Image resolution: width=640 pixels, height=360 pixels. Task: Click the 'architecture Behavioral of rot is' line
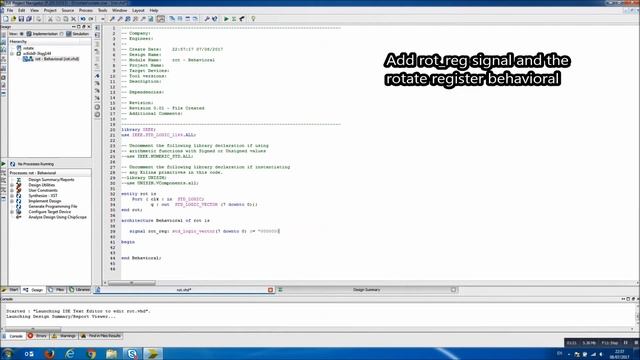tap(165, 220)
